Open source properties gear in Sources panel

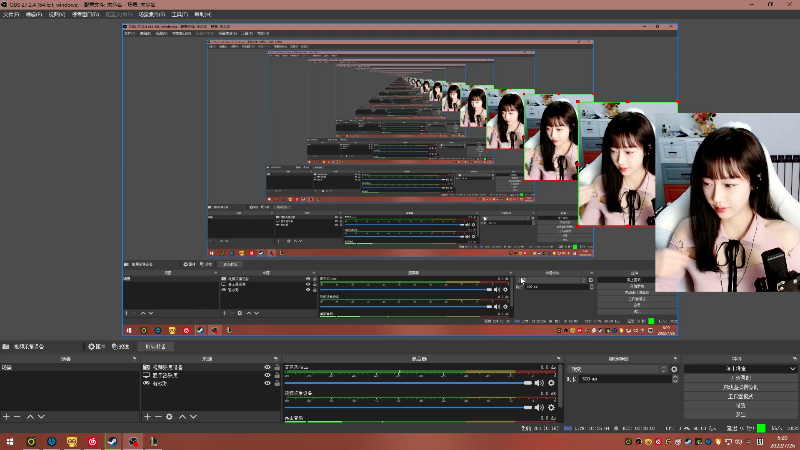pyautogui.click(x=169, y=417)
